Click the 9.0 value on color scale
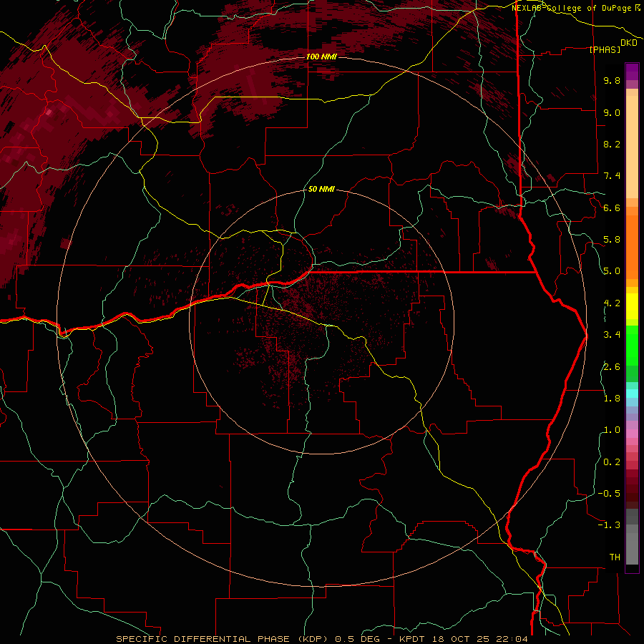This screenshot has width=644, height=644. [x=612, y=112]
